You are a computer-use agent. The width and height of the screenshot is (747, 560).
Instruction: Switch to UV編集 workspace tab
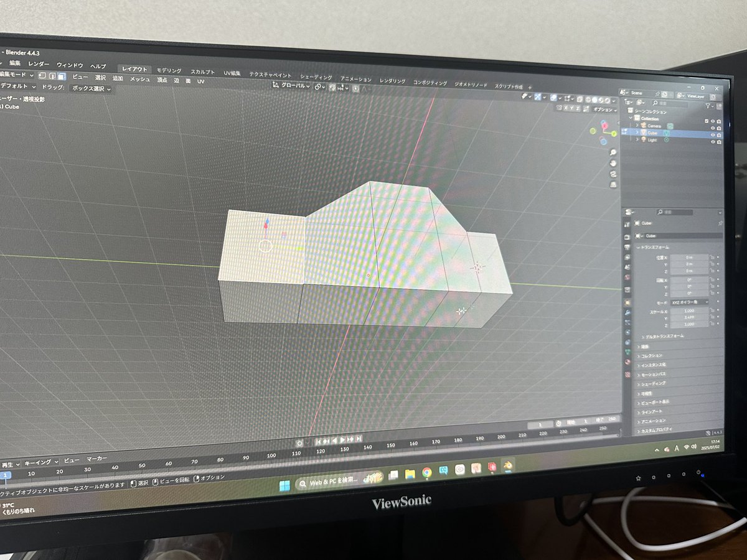232,73
